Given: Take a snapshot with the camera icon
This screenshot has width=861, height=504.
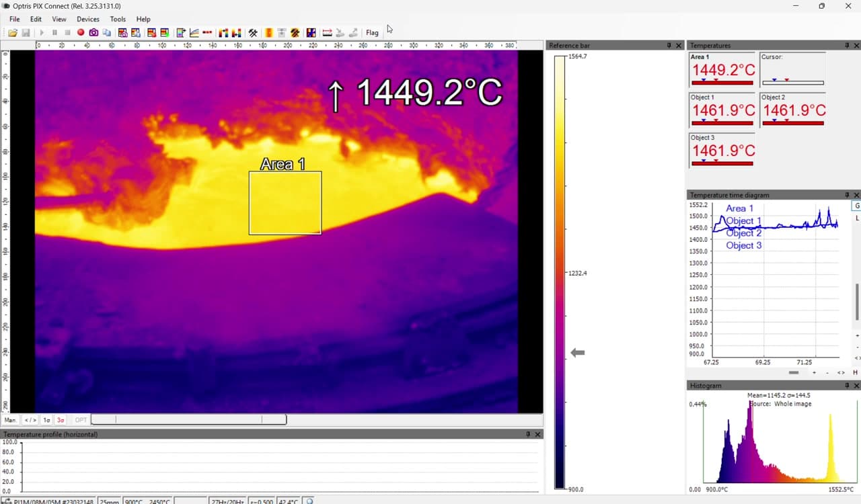Looking at the screenshot, I should 93,32.
